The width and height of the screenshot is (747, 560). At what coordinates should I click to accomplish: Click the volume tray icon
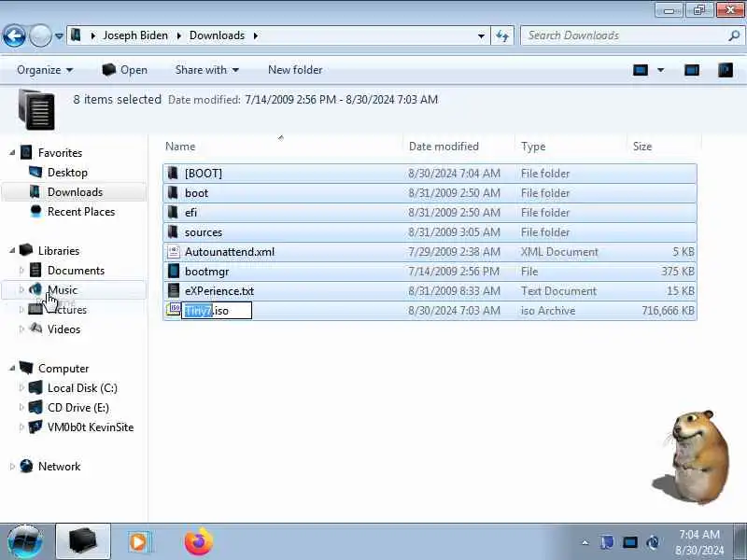click(653, 542)
